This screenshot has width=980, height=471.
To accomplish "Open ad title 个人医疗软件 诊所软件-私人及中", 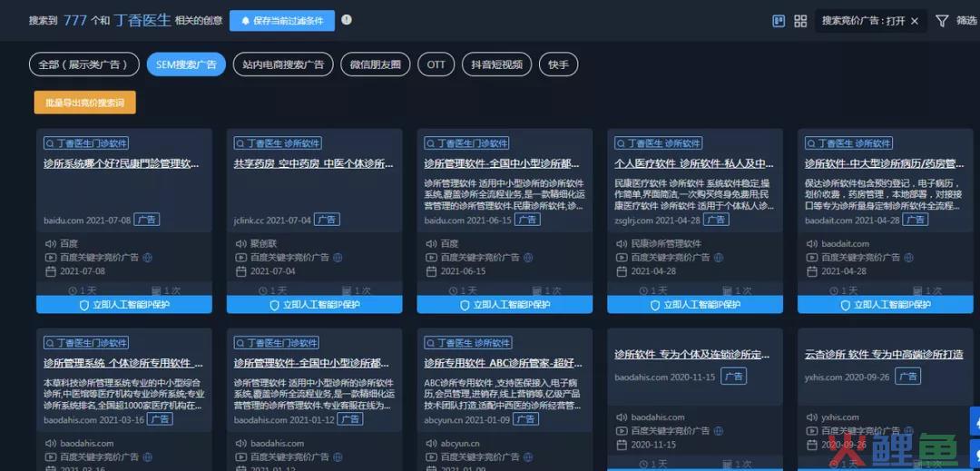I will pos(694,163).
